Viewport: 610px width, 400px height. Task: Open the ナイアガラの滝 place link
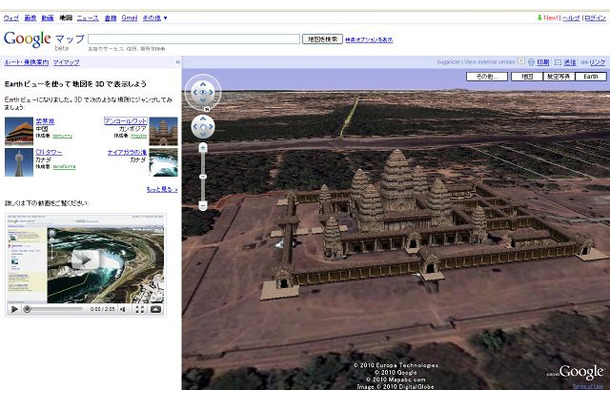(127, 152)
